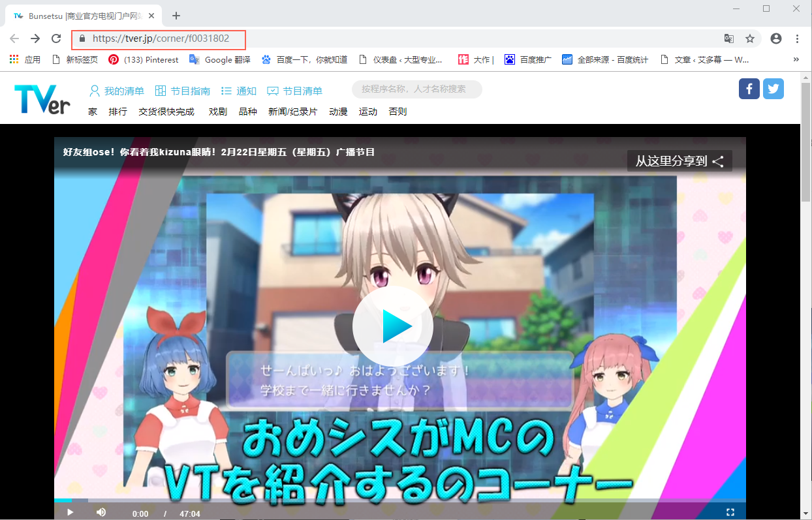
Task: Select the 家 home menu item
Action: click(93, 112)
